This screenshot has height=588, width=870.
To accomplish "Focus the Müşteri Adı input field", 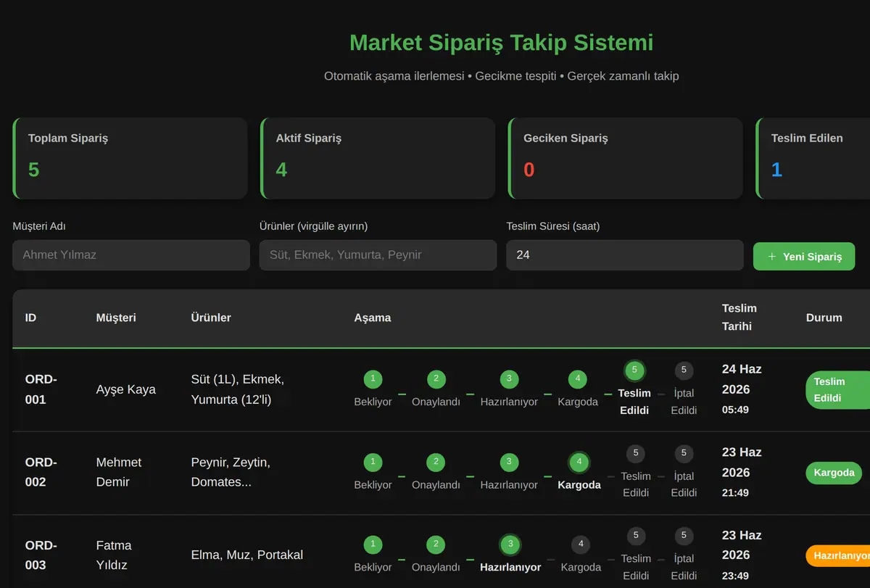I will (131, 255).
